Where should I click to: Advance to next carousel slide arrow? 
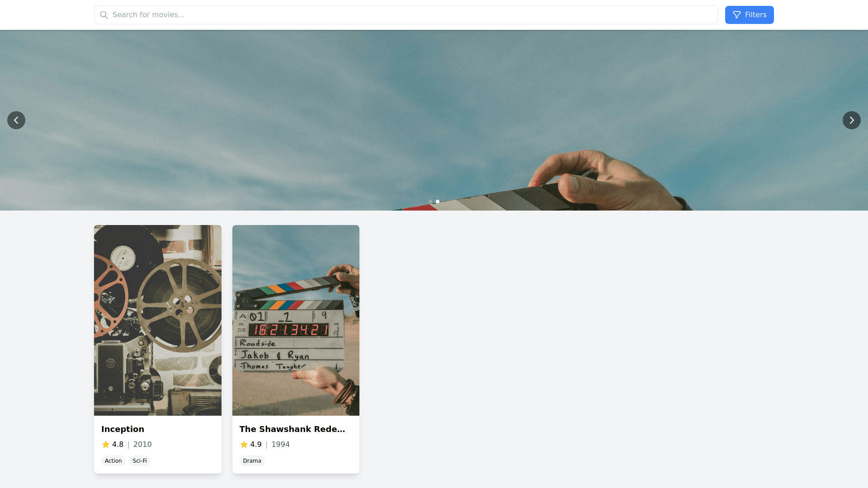(x=851, y=120)
